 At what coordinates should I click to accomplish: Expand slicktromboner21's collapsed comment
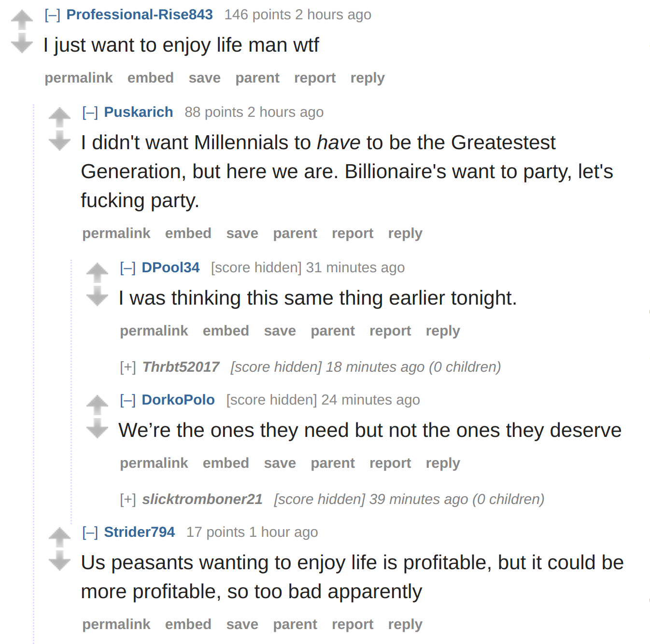(x=128, y=500)
